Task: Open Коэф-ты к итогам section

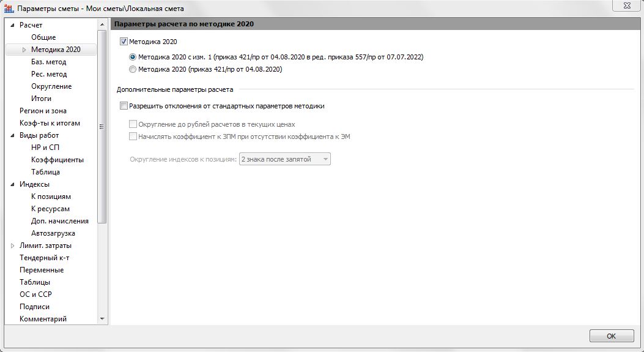Action: click(x=50, y=123)
